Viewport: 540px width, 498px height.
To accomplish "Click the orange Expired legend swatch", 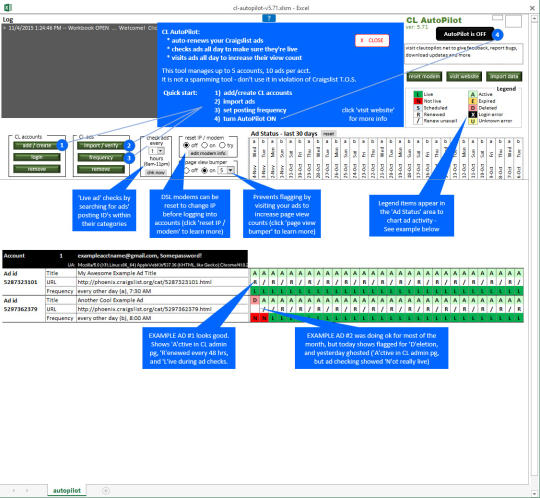I will [472, 101].
